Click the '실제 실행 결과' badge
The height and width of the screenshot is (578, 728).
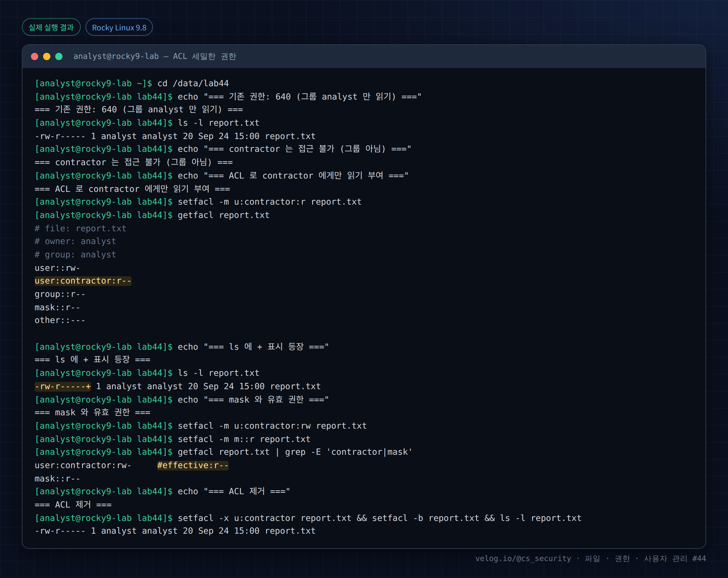(51, 27)
